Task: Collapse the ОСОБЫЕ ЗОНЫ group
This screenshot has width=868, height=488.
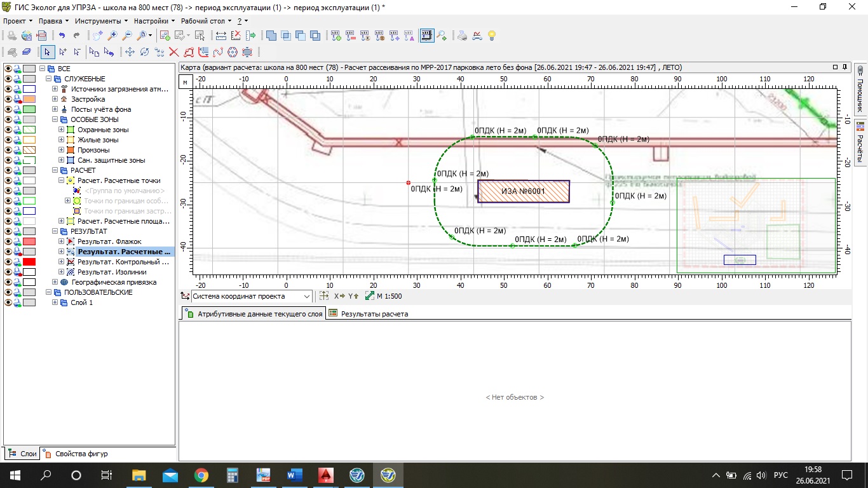Action: pos(55,119)
